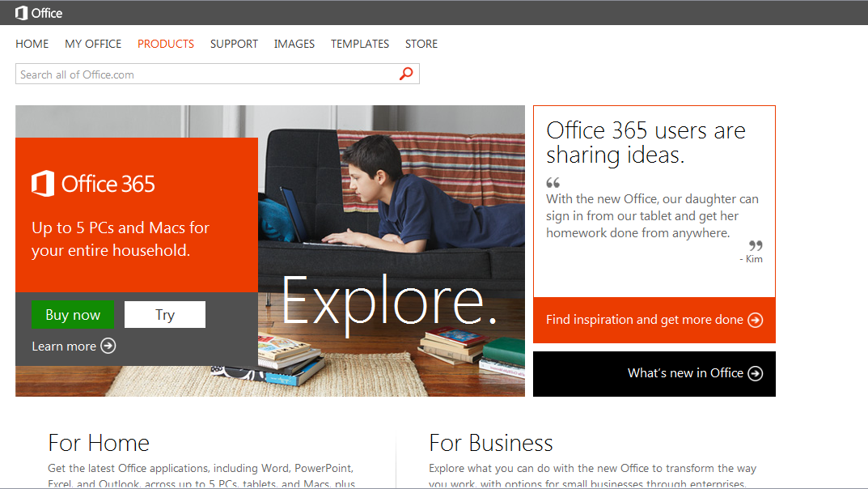Go to the TEMPLATES page

(360, 44)
